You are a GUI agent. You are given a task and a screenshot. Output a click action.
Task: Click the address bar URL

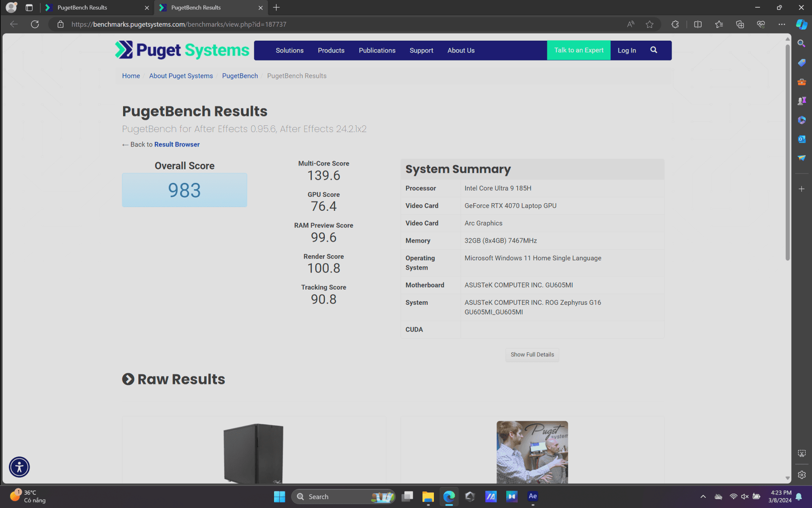179,24
